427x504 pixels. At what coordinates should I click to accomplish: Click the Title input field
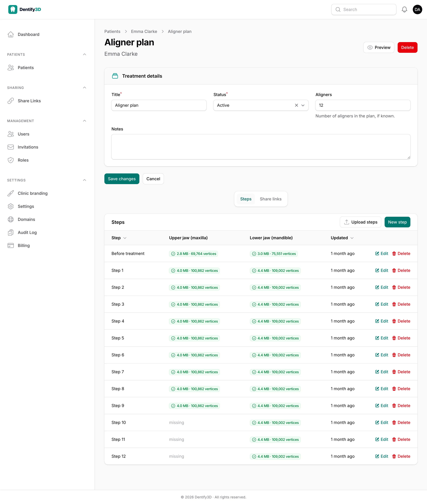[159, 105]
